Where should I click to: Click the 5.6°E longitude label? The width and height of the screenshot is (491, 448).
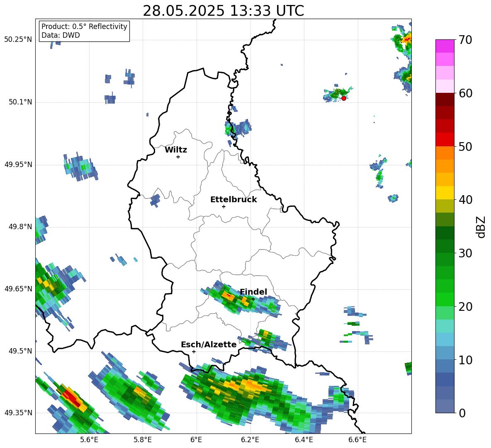pos(89,440)
